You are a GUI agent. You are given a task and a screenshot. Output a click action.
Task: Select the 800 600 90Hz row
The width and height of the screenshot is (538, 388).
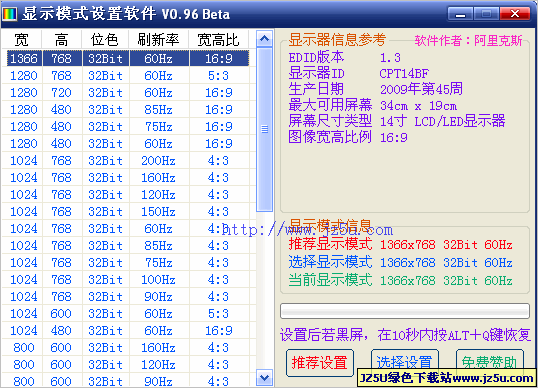pyautogui.click(x=128, y=381)
